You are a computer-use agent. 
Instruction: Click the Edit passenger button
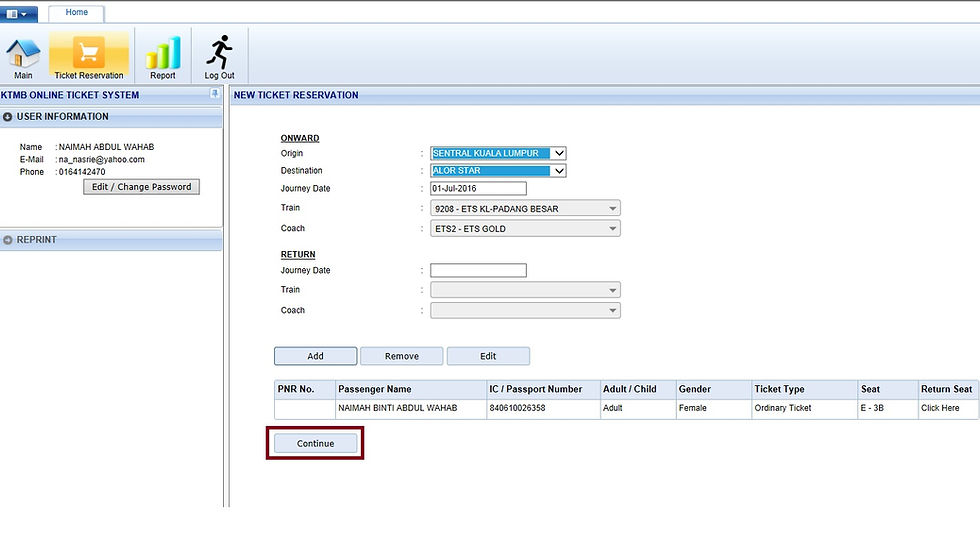tap(488, 356)
